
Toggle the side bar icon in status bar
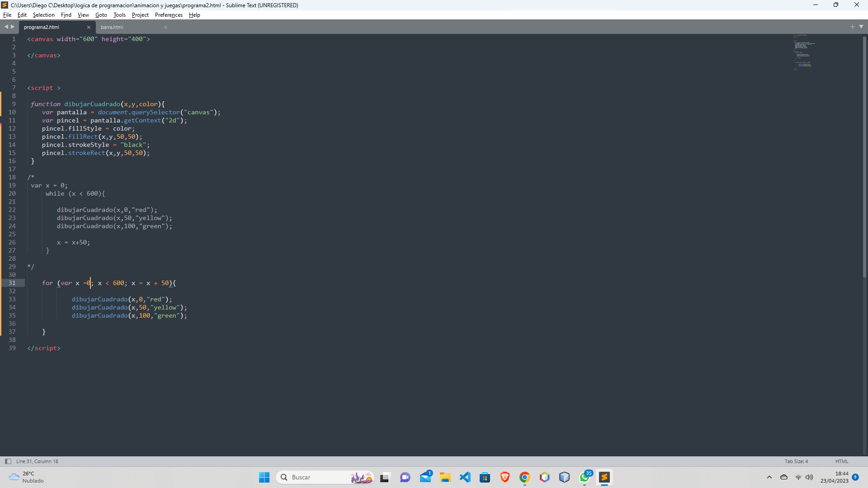(x=8, y=461)
